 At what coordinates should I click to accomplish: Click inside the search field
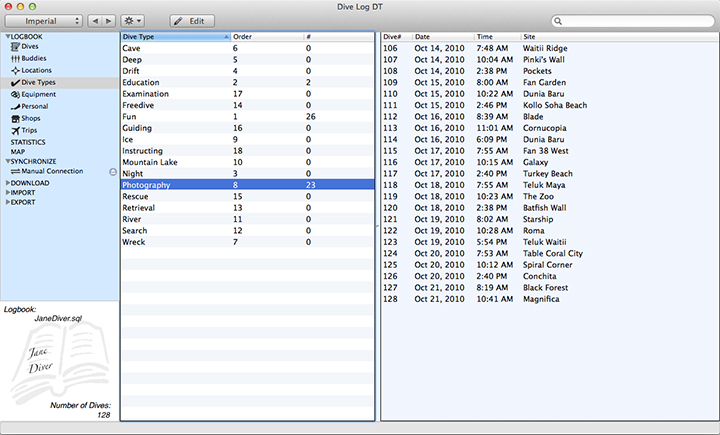[x=630, y=20]
